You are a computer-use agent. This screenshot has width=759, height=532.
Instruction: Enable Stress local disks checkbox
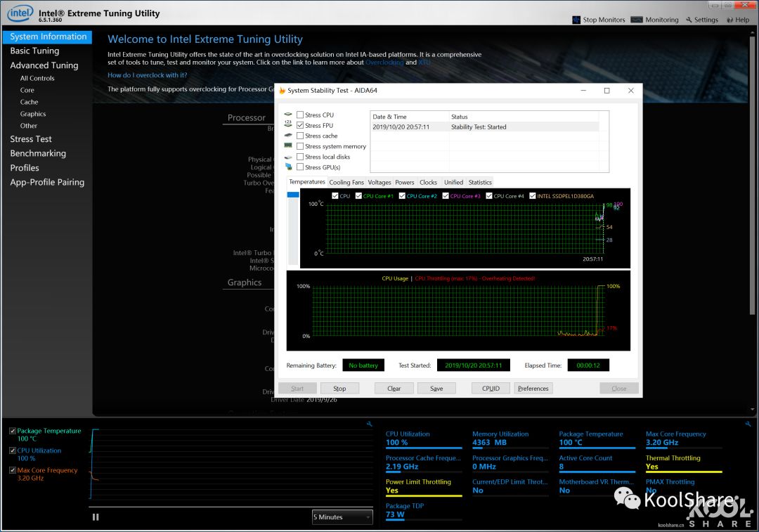pyautogui.click(x=300, y=156)
